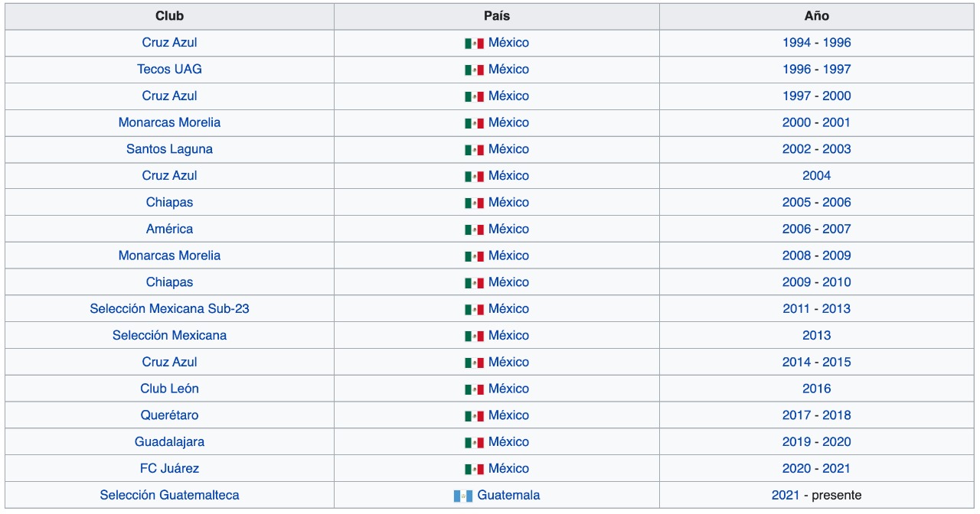Open the Santos Laguna club link
The height and width of the screenshot is (514, 980).
tap(169, 149)
